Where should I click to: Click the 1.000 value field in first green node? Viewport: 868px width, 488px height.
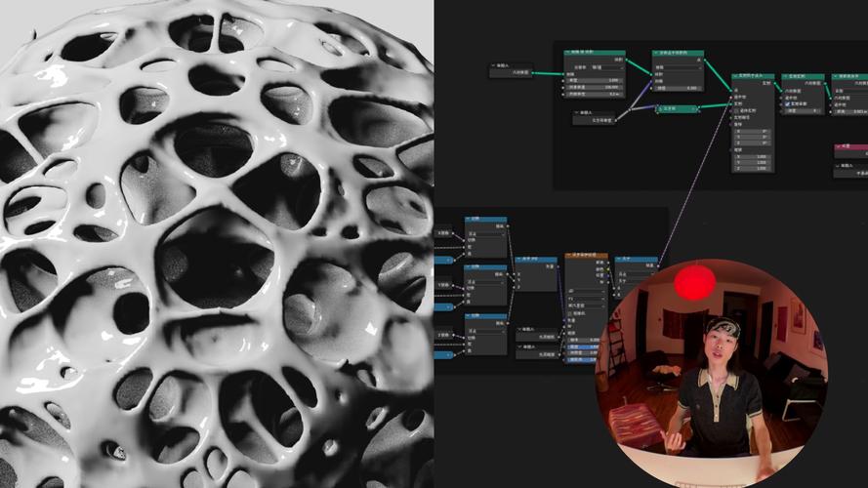tap(595, 81)
